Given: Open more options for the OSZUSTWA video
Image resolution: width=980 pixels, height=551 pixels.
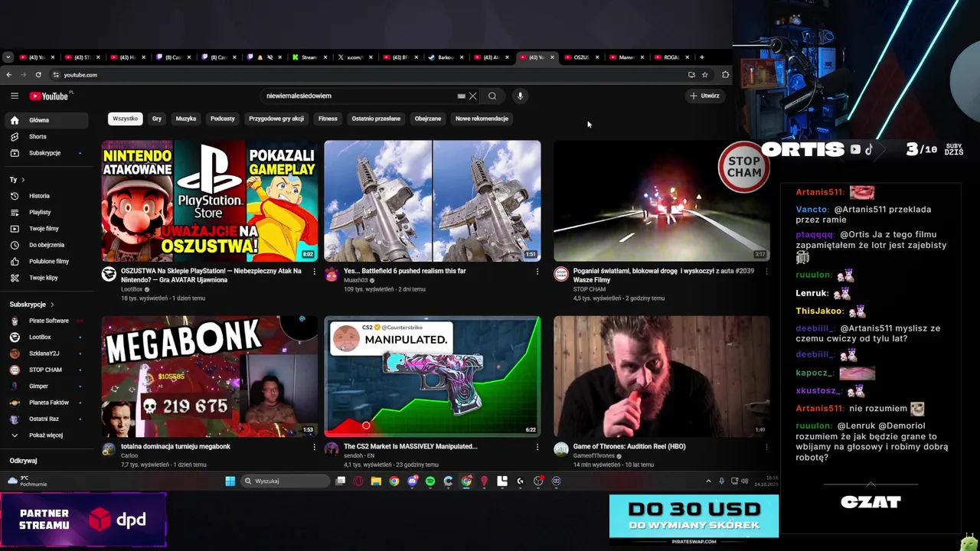Looking at the screenshot, I should [x=314, y=272].
